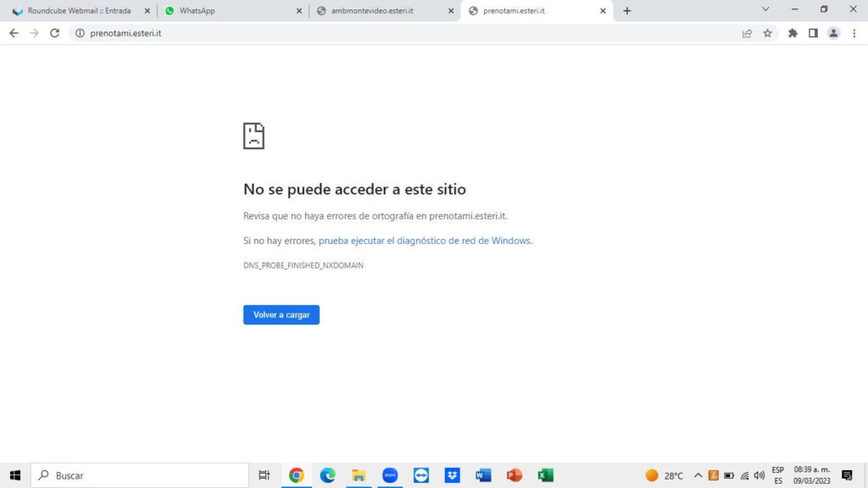Switch to the Roundcube Webmail tab
Screen dimensions: 868x488
(x=78, y=11)
